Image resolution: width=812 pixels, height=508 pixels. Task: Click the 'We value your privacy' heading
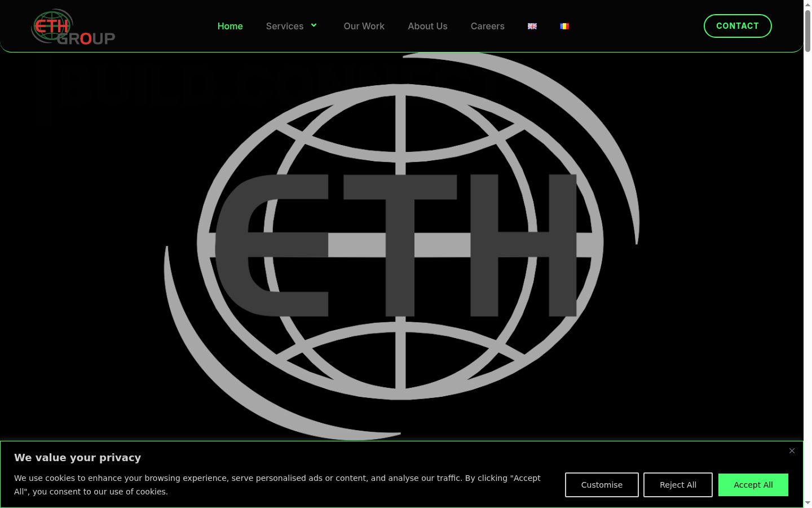pos(77,458)
